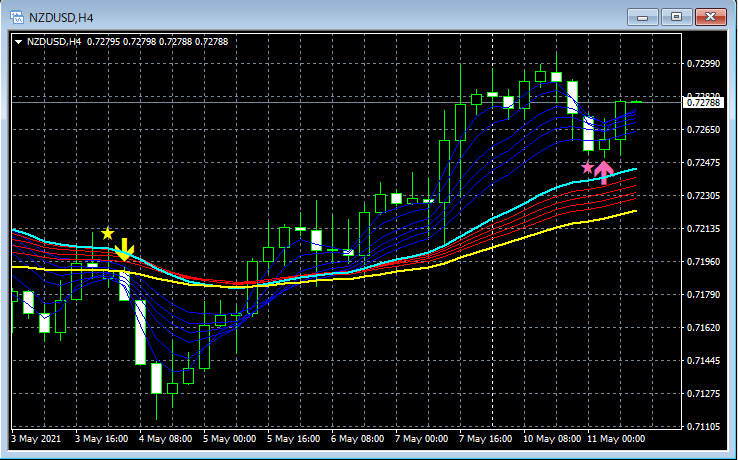Click the 0.72135 price scale label

tap(704, 229)
